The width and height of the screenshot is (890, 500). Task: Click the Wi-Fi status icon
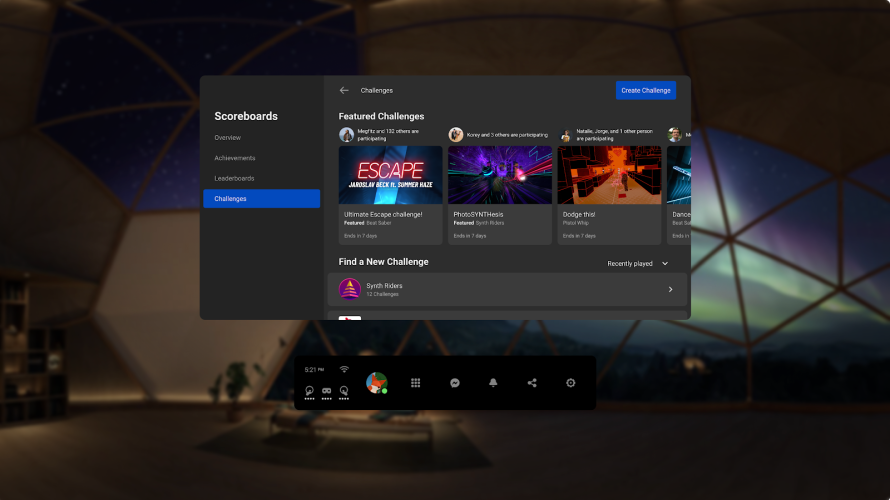pyautogui.click(x=343, y=370)
